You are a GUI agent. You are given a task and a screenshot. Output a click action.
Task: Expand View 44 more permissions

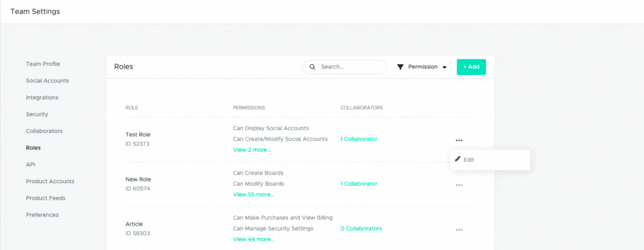coord(253,239)
